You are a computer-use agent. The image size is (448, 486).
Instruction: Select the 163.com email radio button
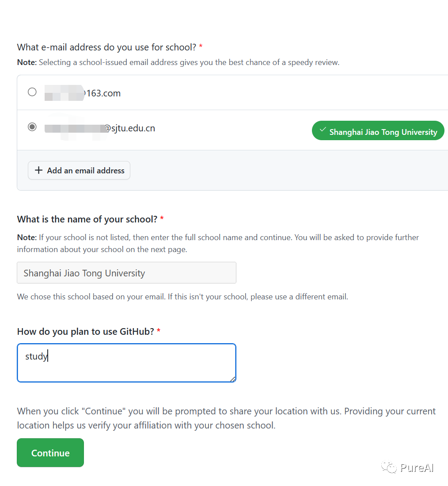32,92
